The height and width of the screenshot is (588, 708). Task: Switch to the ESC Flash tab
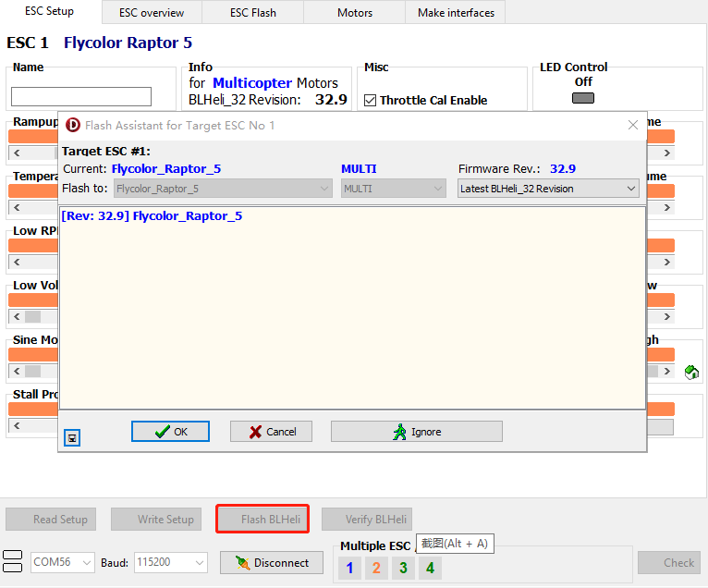tap(253, 13)
